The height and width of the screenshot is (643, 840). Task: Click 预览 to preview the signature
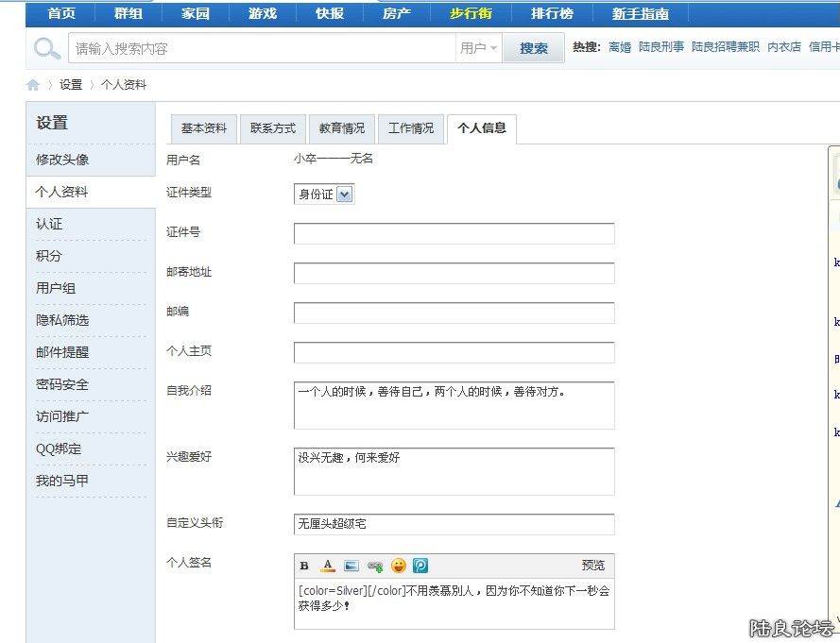[593, 566]
